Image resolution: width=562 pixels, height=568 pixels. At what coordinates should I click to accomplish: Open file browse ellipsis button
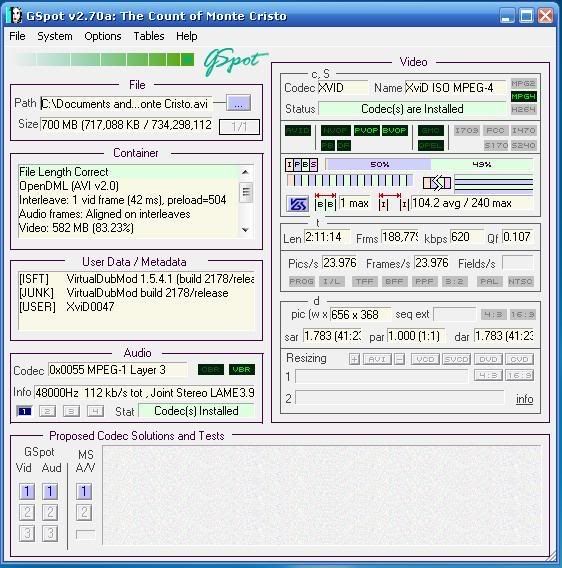(238, 104)
